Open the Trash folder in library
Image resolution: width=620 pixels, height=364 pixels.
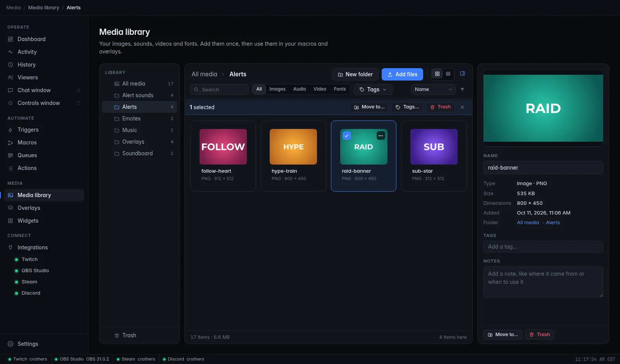pyautogui.click(x=139, y=335)
